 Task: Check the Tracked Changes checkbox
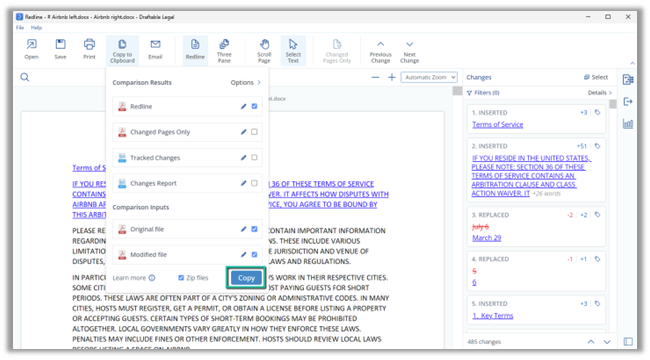coord(254,158)
